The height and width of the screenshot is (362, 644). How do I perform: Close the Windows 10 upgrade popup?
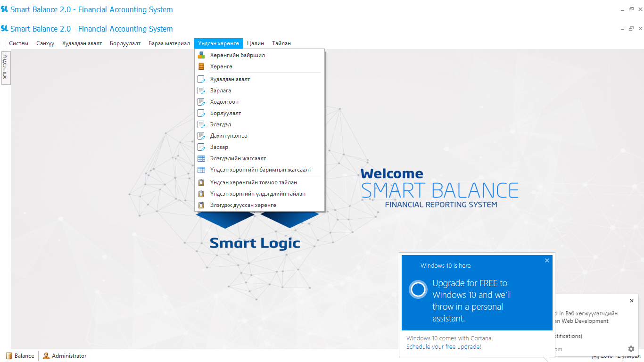[x=547, y=260]
